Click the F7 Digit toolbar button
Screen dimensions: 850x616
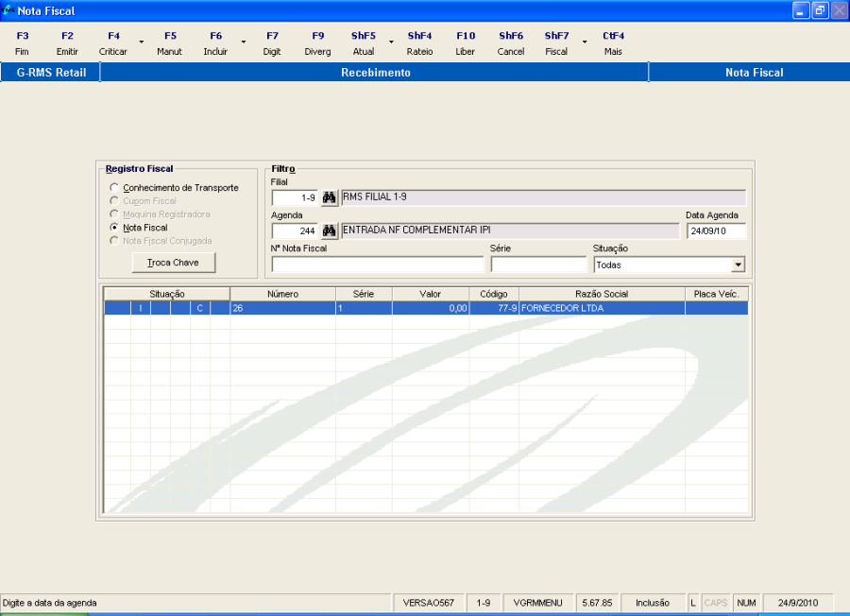coord(272,43)
